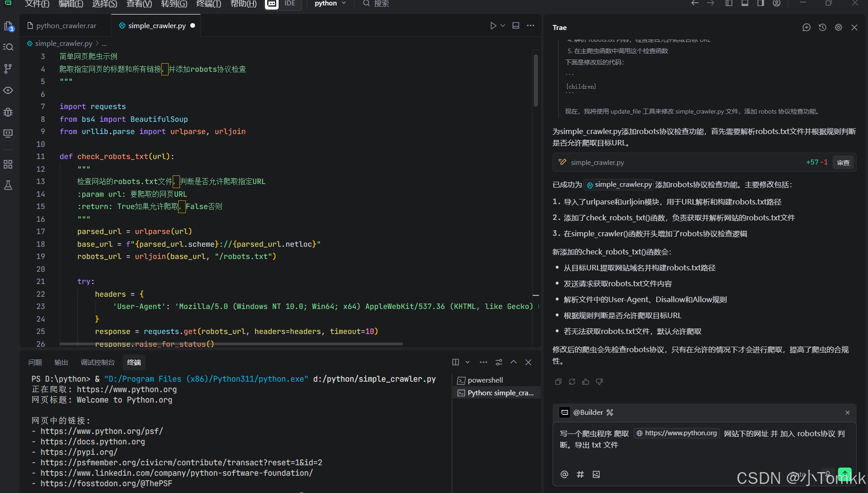Image resolution: width=868 pixels, height=493 pixels.
Task: Open terminal panel more actions ellipsis
Action: pos(483,362)
